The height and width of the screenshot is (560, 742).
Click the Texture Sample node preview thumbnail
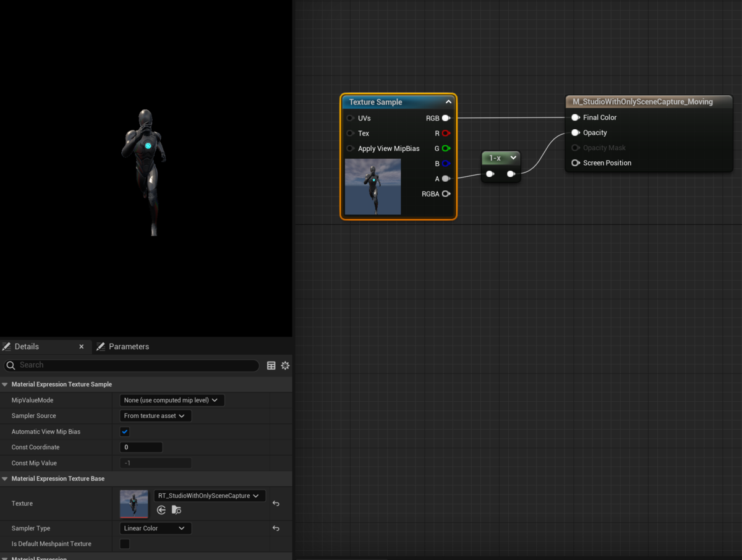click(373, 187)
